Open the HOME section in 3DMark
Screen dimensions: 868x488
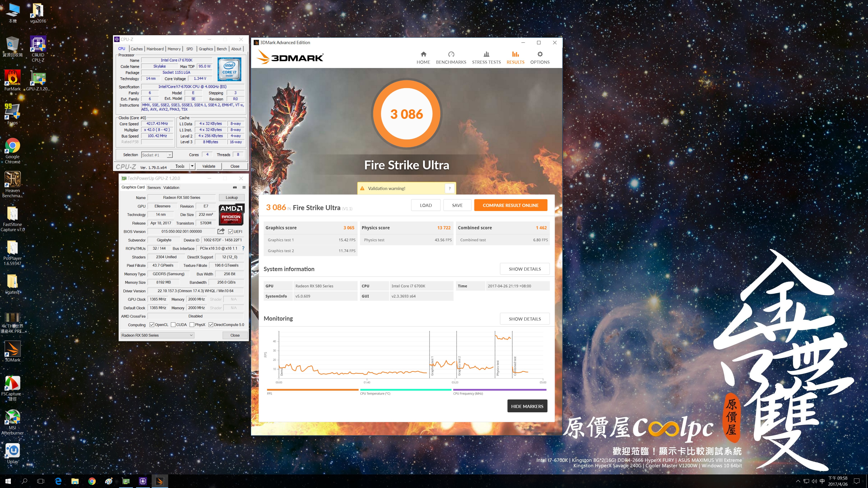click(423, 58)
